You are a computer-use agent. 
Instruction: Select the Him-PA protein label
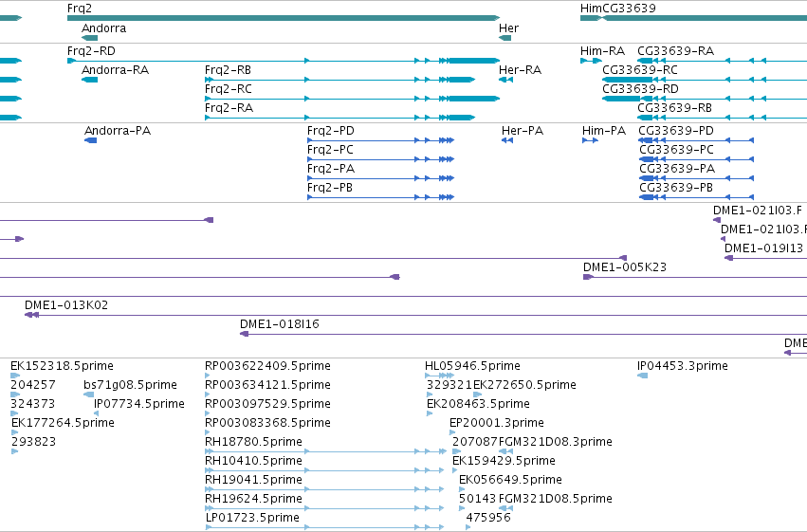point(604,131)
